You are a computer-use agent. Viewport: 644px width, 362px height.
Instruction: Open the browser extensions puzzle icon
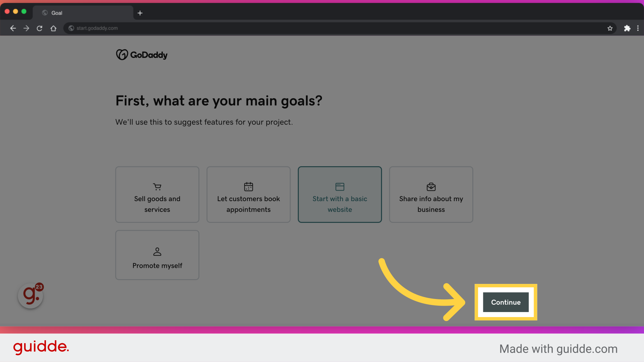click(x=627, y=28)
